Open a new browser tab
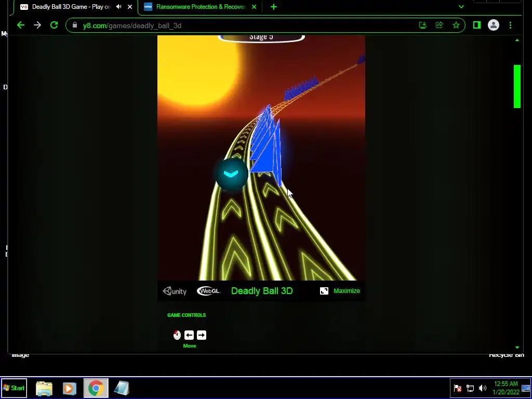 [x=274, y=7]
